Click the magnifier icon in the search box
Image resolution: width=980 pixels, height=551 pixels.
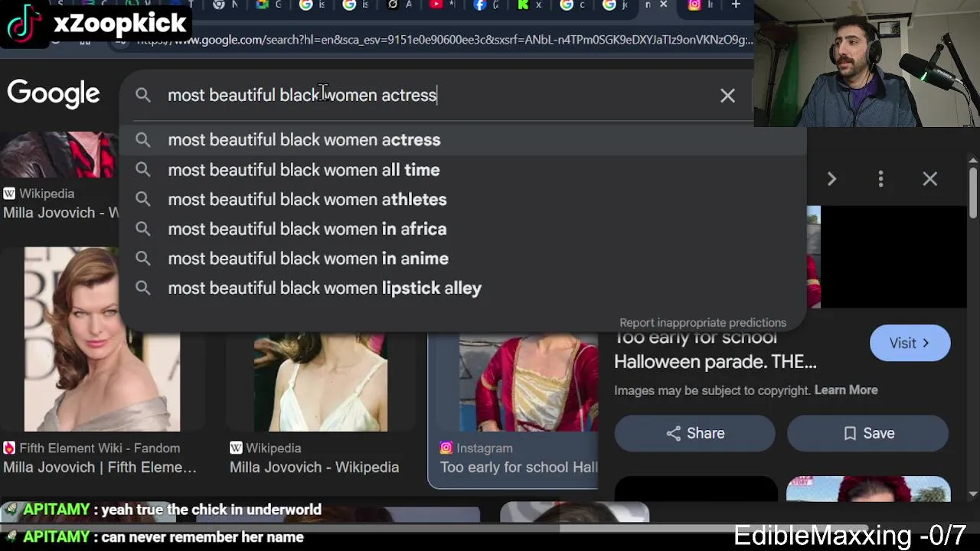[143, 95]
